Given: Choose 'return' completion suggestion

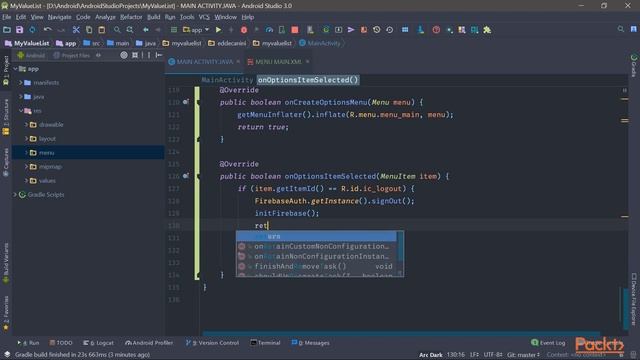Looking at the screenshot, I should point(316,236).
